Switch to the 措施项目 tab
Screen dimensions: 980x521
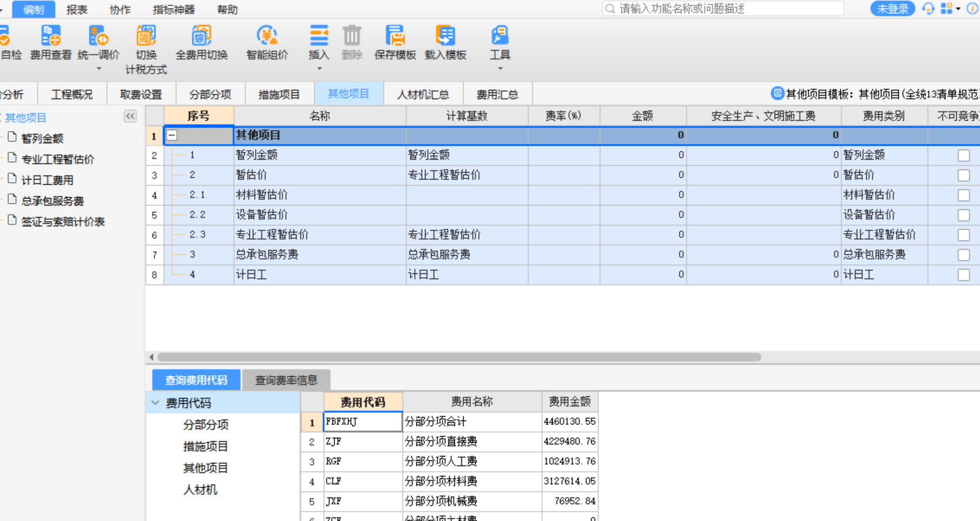[x=279, y=94]
